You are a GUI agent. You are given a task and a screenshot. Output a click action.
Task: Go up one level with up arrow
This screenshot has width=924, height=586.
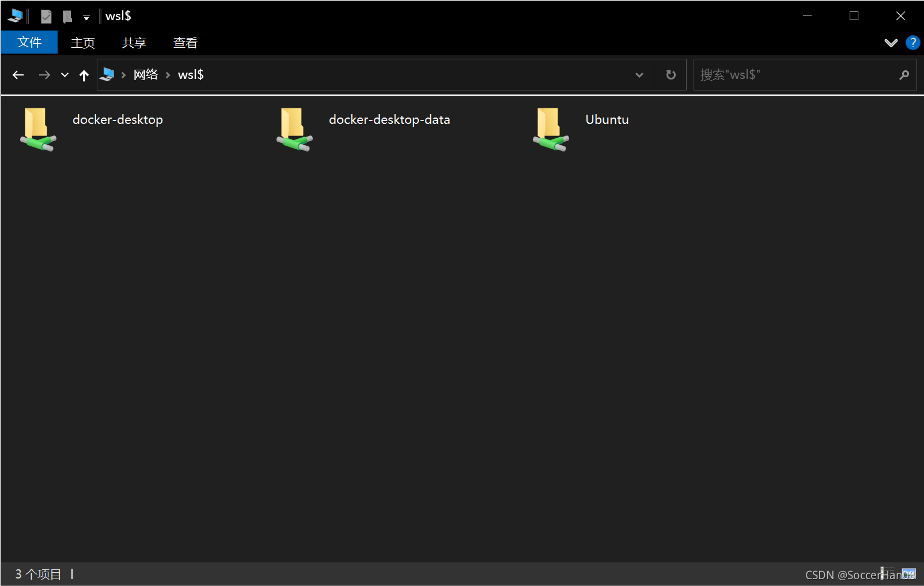pos(84,75)
